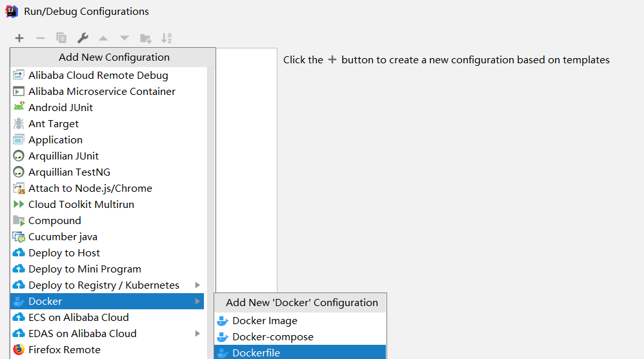Choose ECS on Alibaba Cloud entry
The width and height of the screenshot is (644, 359).
coord(107,318)
